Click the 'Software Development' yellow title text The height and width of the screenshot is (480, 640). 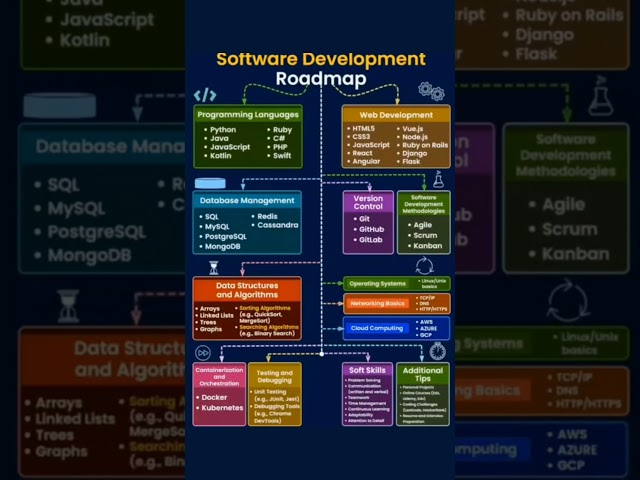[x=321, y=60]
